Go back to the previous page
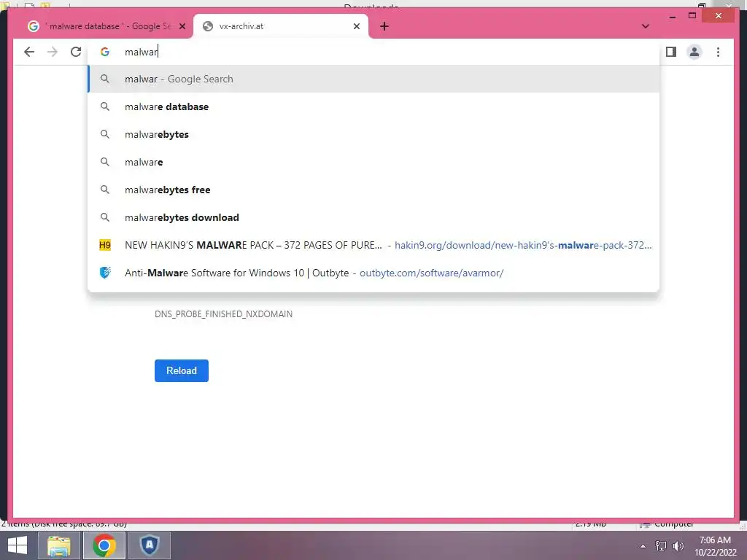The width and height of the screenshot is (747, 560). point(29,52)
